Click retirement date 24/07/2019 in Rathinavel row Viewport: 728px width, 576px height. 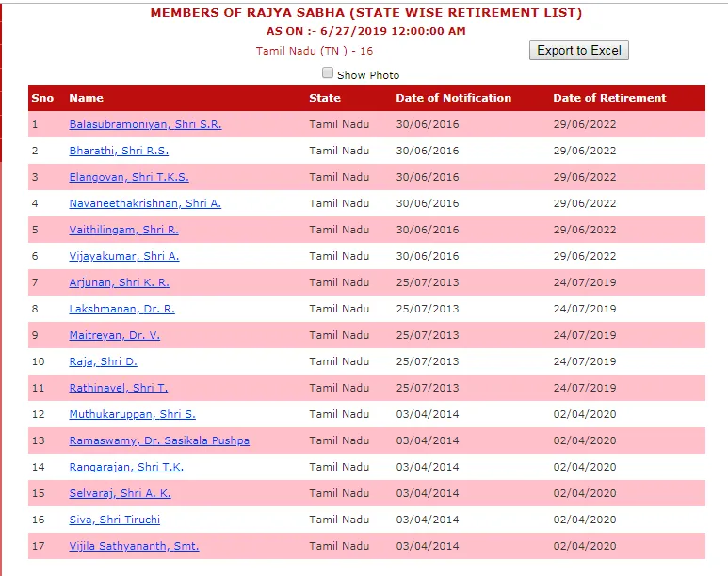(585, 388)
